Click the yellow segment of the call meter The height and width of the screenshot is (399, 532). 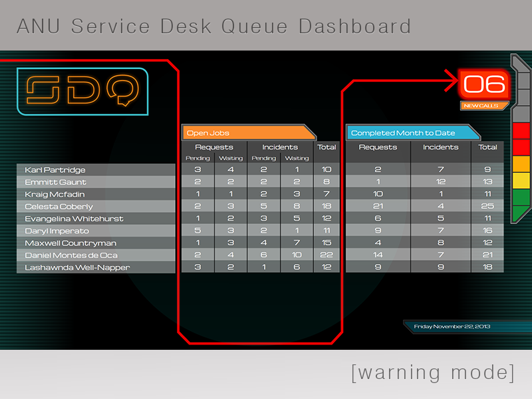coord(521,180)
